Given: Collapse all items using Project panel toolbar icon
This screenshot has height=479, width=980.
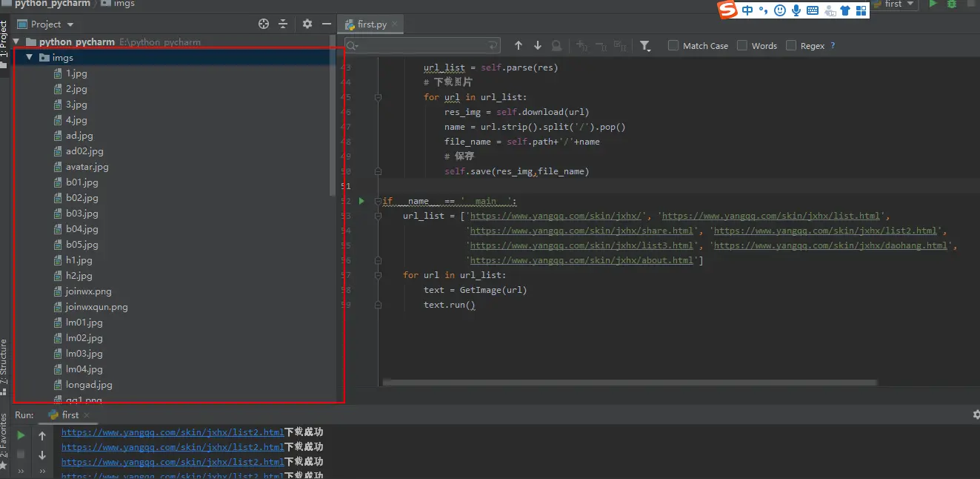Looking at the screenshot, I should pos(283,24).
